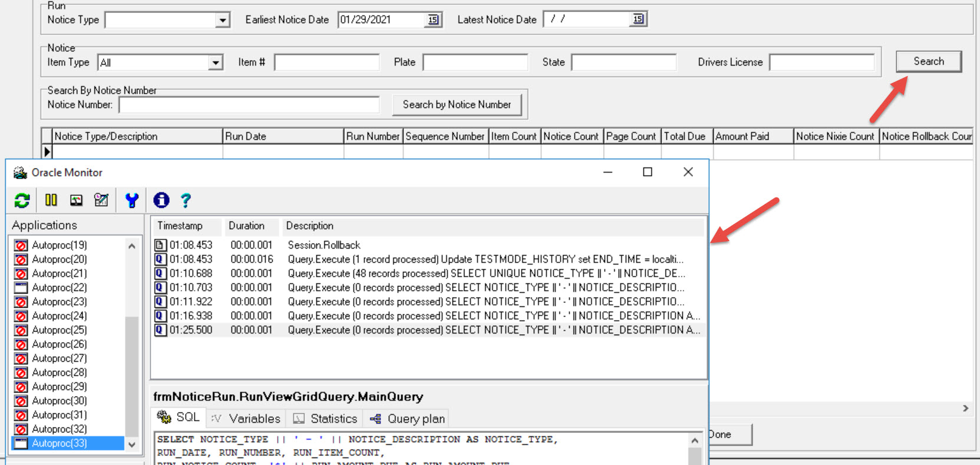Click the Search button

(929, 61)
